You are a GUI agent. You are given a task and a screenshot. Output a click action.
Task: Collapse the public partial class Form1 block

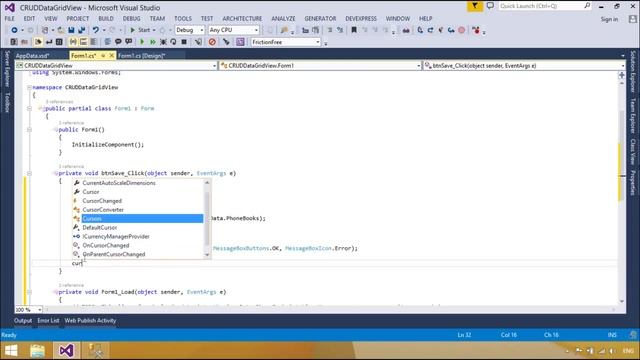[x=29, y=109]
